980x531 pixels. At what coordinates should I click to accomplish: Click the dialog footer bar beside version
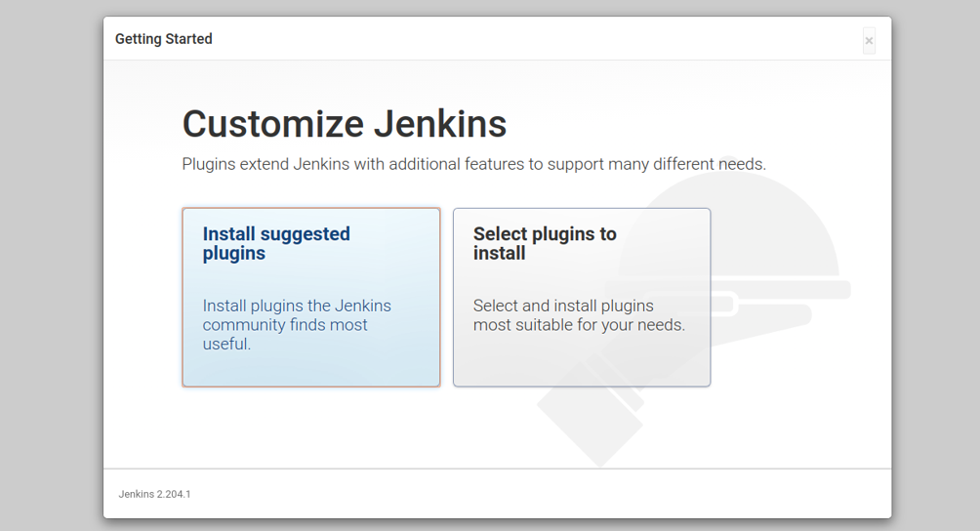538,494
